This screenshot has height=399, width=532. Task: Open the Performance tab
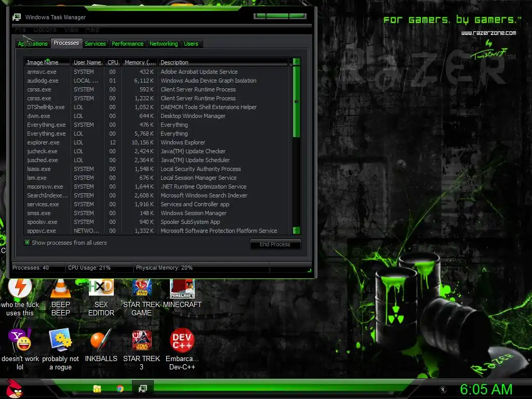[128, 44]
